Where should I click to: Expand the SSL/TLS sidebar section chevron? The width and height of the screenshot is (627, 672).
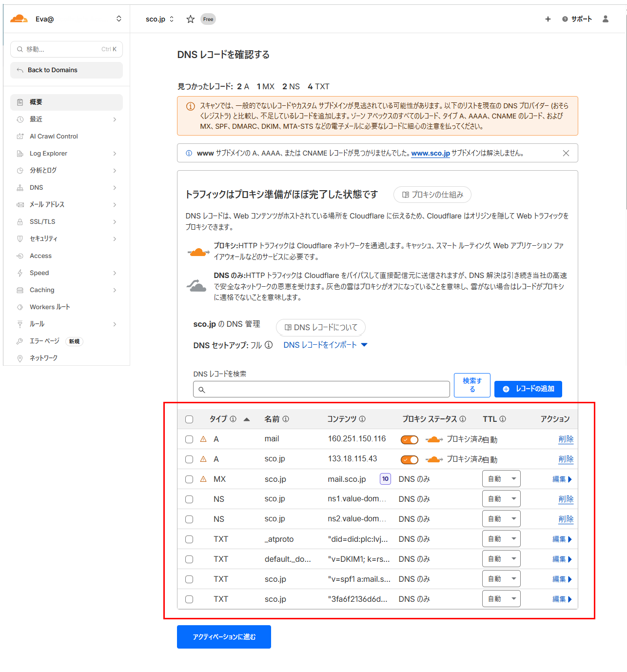pyautogui.click(x=115, y=221)
